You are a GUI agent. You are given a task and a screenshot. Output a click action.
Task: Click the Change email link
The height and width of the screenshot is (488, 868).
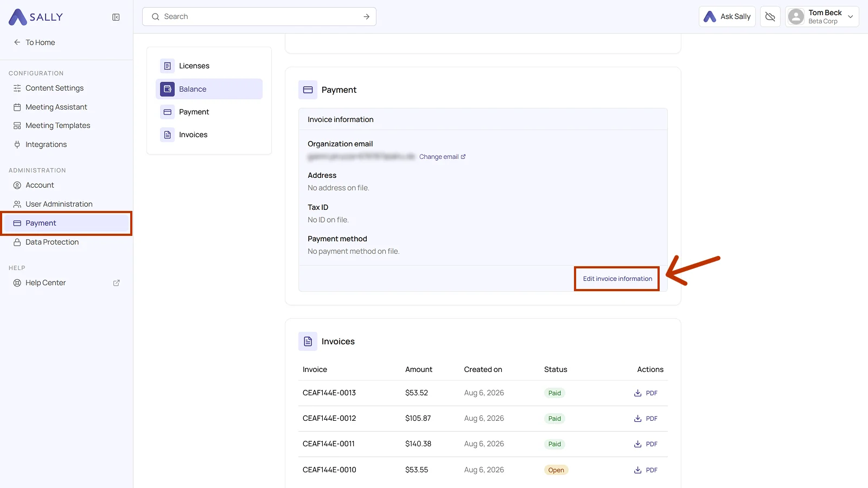442,157
